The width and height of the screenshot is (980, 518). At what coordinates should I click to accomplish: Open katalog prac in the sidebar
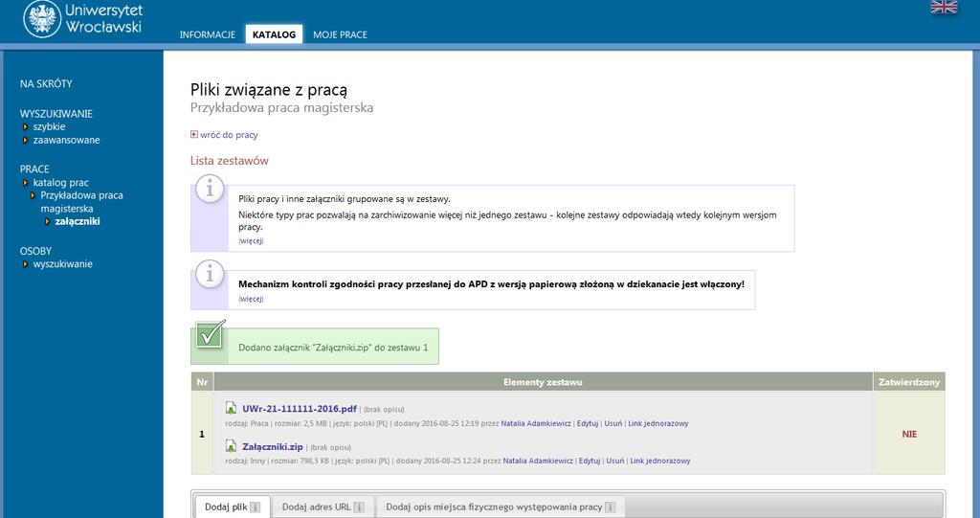tap(60, 183)
